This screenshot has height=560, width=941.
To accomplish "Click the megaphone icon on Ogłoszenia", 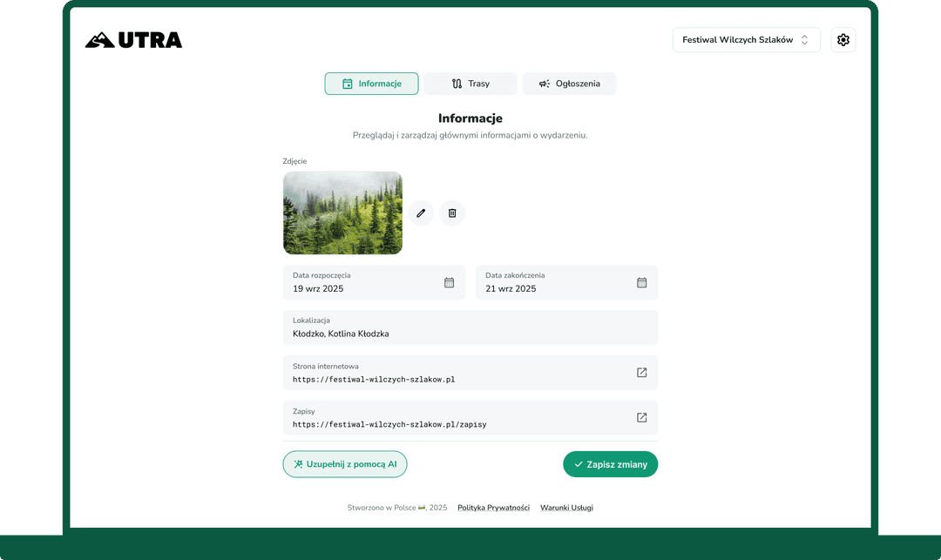I will coord(544,84).
